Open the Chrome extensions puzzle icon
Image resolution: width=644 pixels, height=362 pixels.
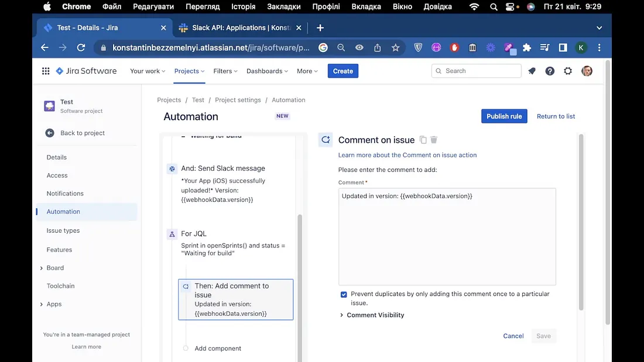527,47
